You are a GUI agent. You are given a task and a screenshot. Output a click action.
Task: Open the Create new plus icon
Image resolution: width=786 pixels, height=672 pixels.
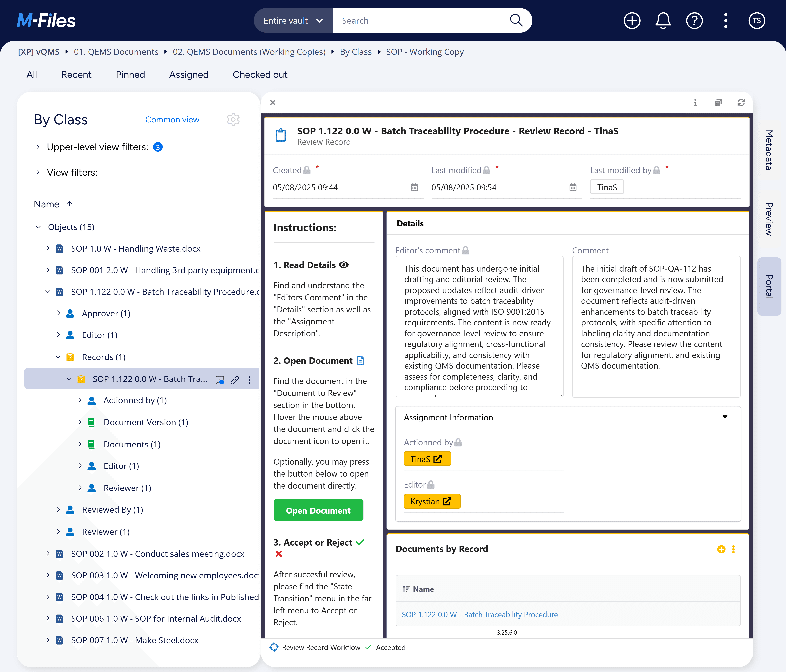[x=632, y=20]
